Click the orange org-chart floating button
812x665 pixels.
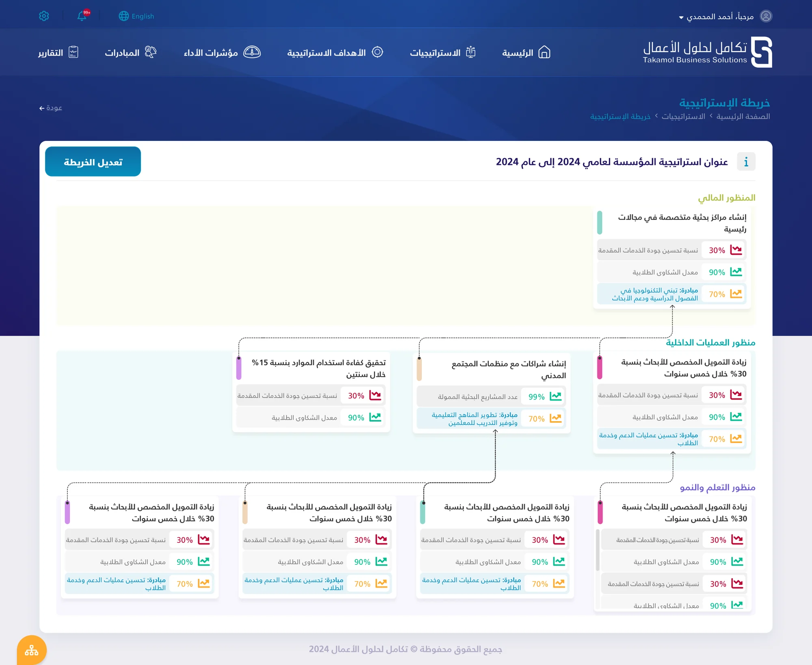coord(32,651)
